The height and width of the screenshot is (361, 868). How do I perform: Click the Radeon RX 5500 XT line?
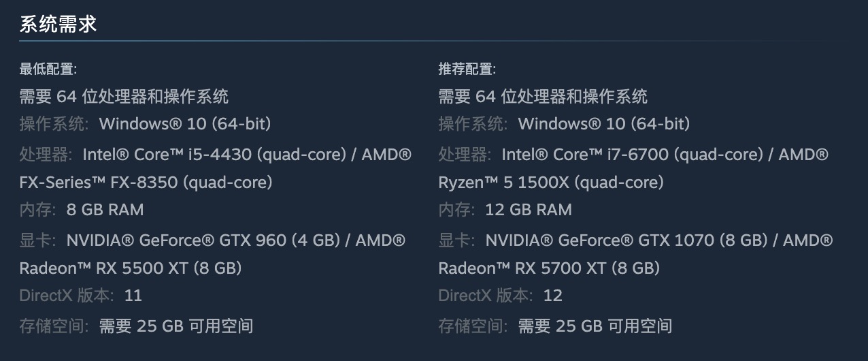[131, 268]
